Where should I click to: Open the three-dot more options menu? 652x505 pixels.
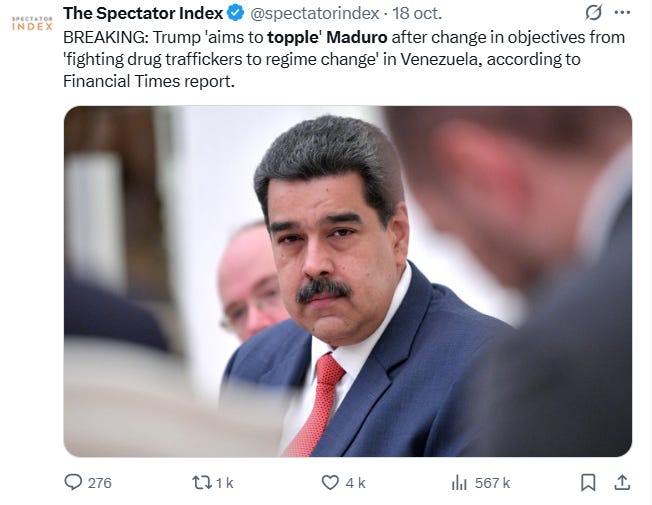tap(622, 12)
